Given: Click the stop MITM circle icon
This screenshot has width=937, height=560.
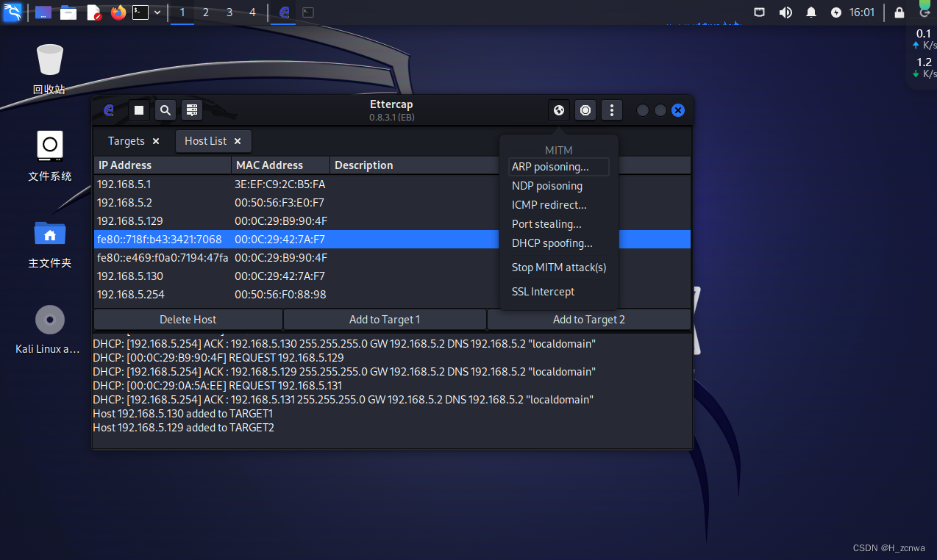Looking at the screenshot, I should pos(585,110).
